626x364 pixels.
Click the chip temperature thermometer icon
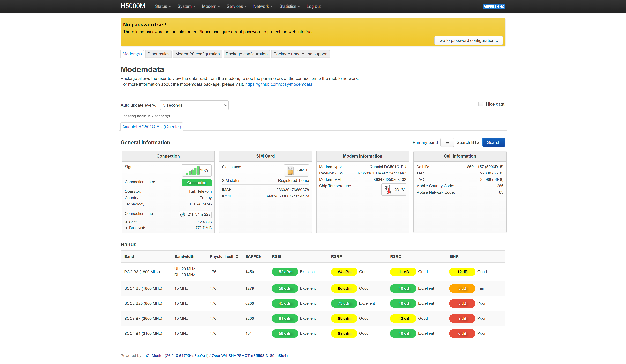(388, 190)
